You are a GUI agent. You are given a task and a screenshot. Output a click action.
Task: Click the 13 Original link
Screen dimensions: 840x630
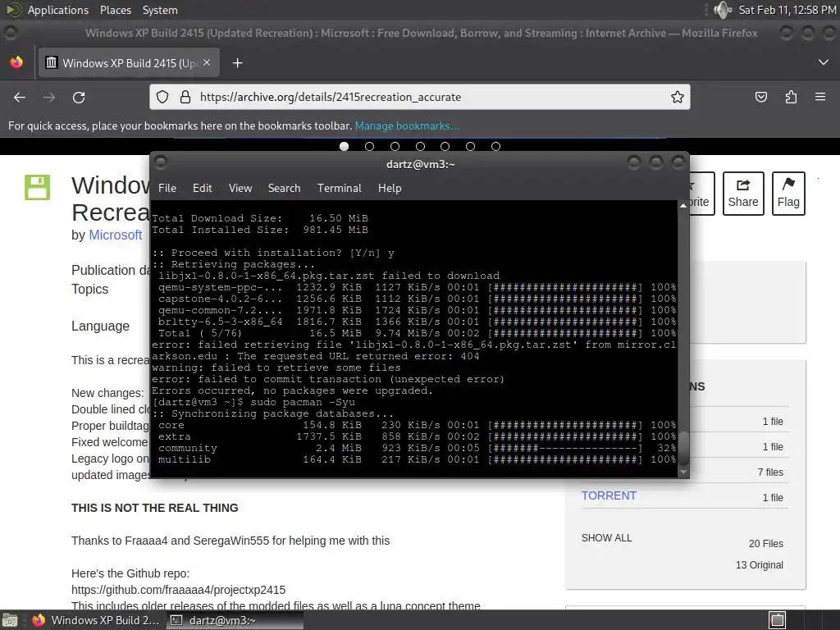coord(759,564)
